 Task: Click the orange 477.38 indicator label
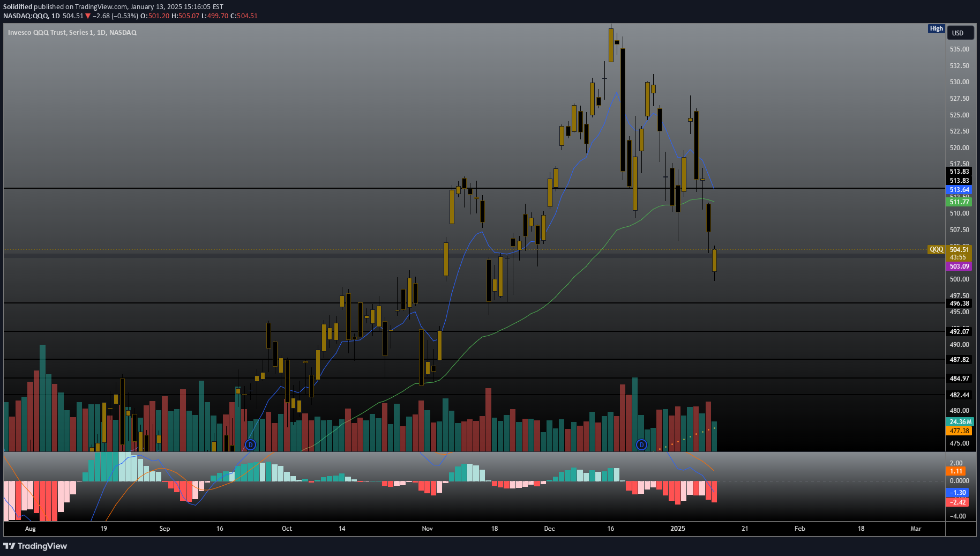coord(959,431)
